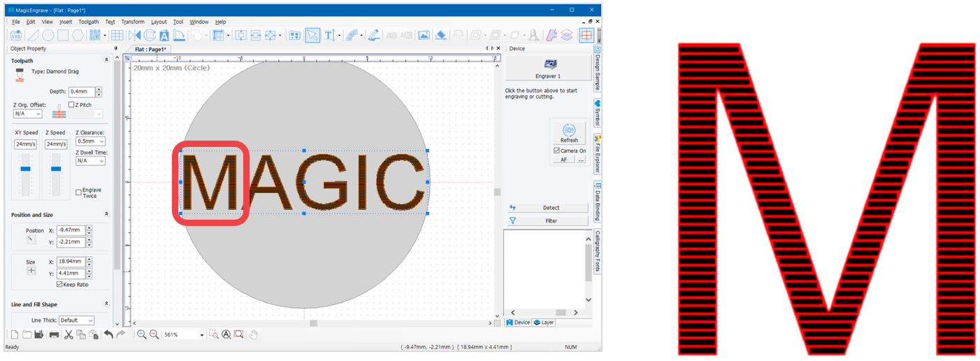Collapse the Position and Size section
The image size is (980, 361).
pyautogui.click(x=106, y=215)
